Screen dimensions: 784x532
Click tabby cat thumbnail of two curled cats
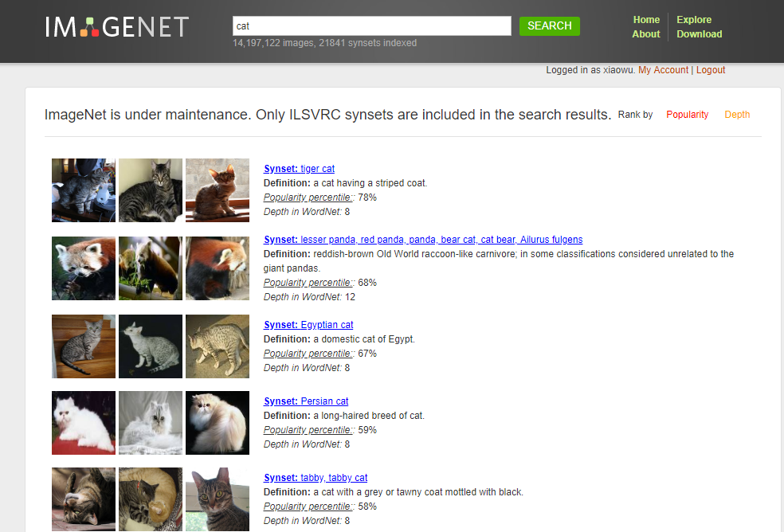[151, 499]
